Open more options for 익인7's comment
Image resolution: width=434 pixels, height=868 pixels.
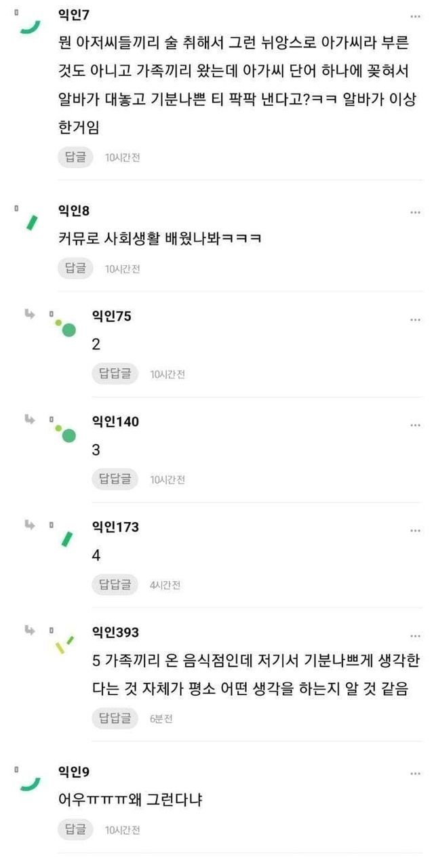click(x=415, y=15)
